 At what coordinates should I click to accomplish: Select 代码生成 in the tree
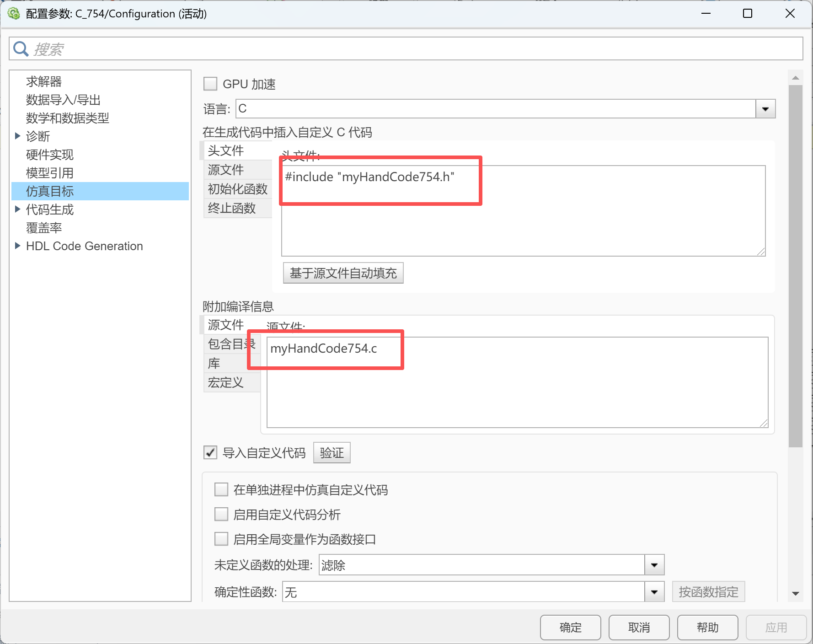50,209
